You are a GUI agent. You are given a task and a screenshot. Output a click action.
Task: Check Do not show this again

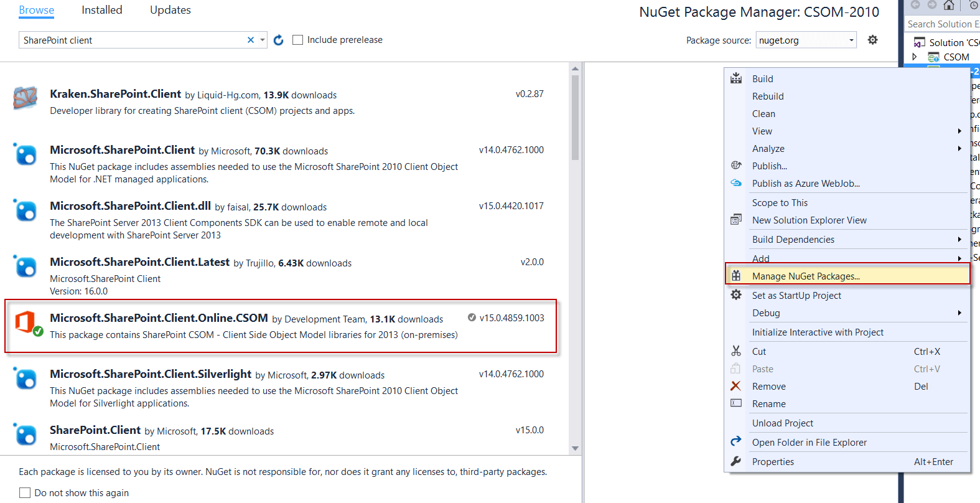(25, 492)
